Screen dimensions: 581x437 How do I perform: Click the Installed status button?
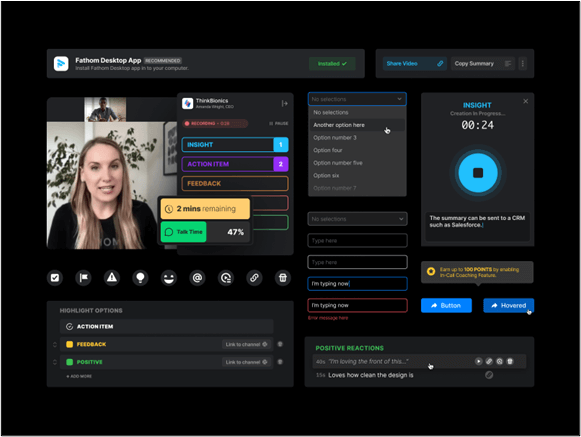click(x=332, y=64)
